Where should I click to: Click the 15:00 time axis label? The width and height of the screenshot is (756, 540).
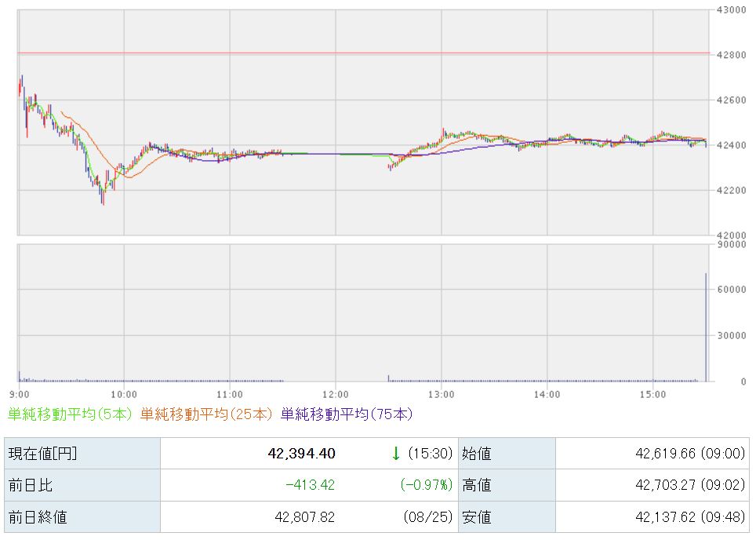point(652,394)
